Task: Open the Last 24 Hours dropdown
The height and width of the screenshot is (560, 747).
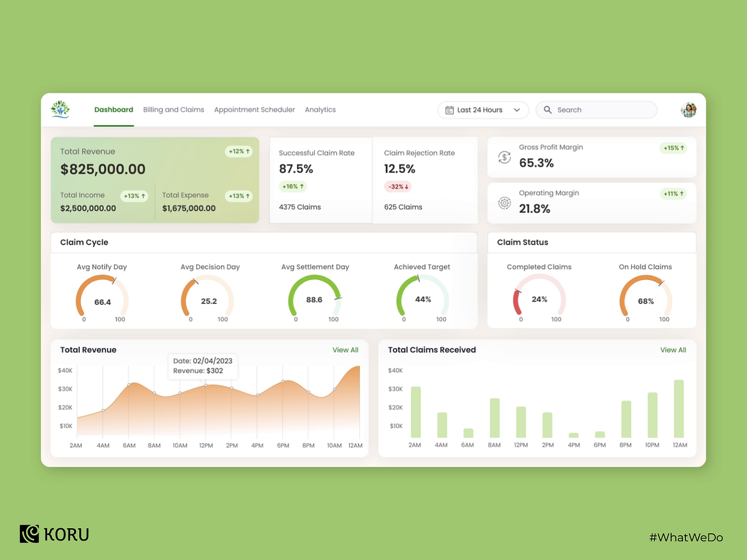Action: pyautogui.click(x=482, y=110)
